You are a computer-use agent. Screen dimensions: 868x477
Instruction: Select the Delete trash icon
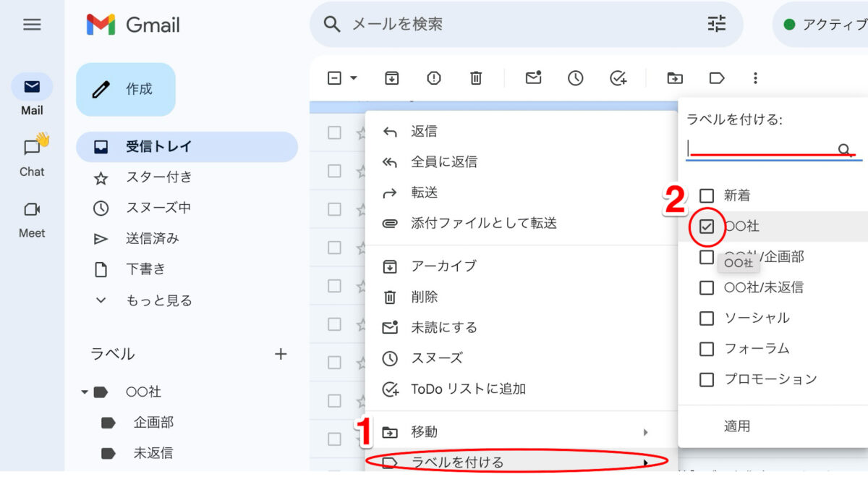475,77
